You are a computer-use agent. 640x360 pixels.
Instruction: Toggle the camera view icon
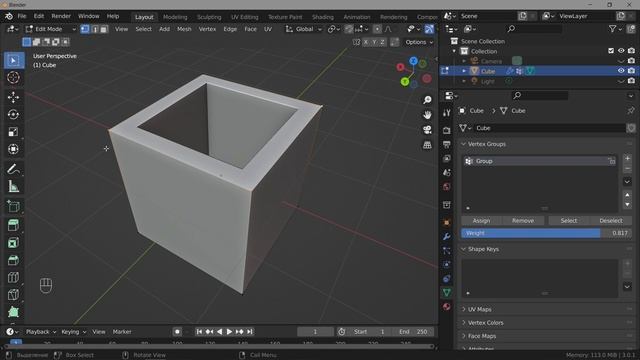[x=427, y=130]
